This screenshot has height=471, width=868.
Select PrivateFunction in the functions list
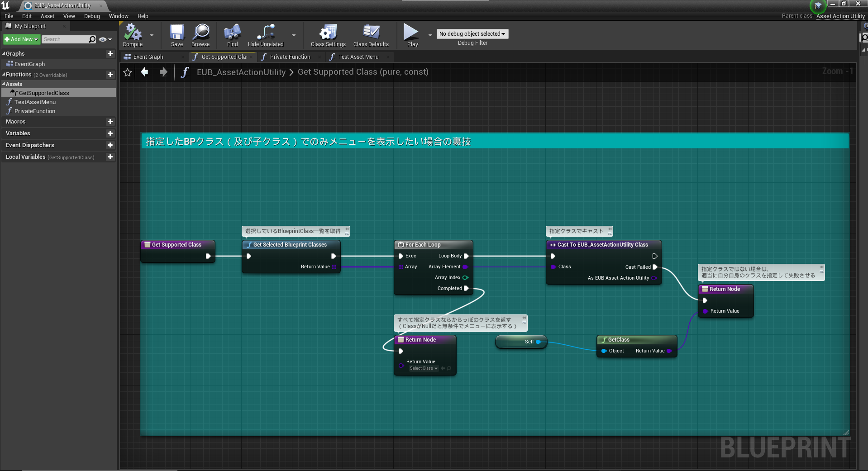coord(35,111)
